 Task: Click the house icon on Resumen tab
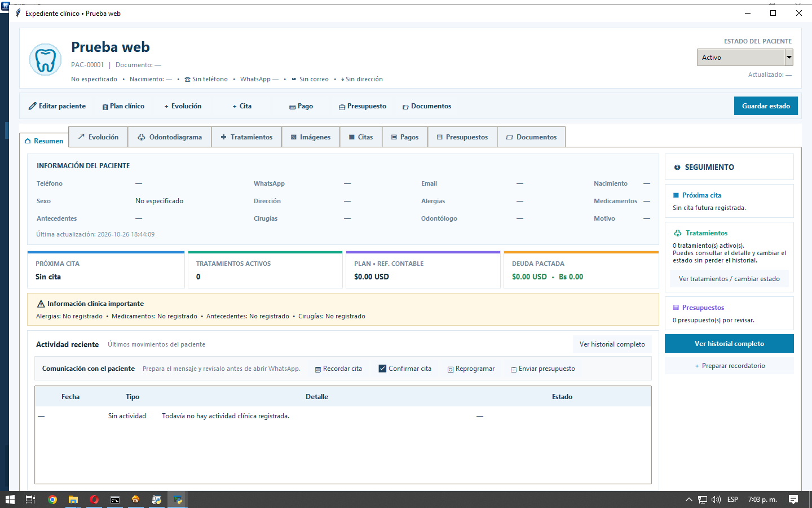tap(28, 141)
